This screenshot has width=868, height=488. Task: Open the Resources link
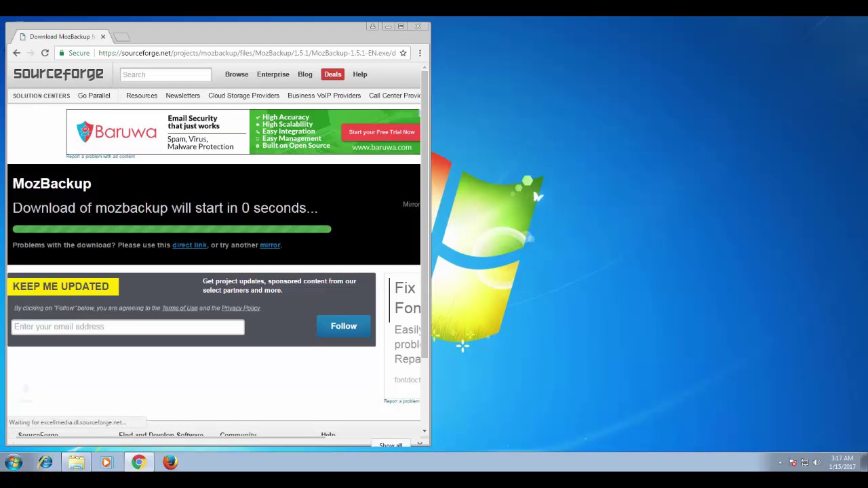[142, 96]
